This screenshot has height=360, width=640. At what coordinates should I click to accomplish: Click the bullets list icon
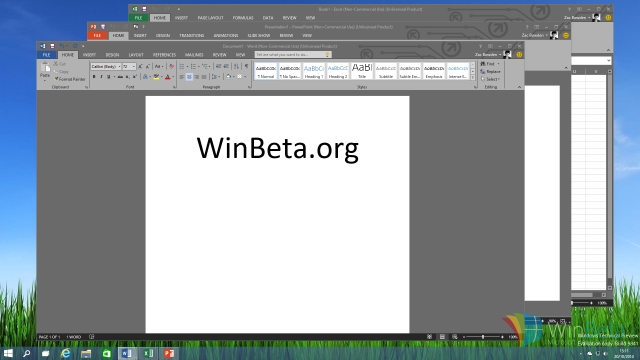click(182, 66)
